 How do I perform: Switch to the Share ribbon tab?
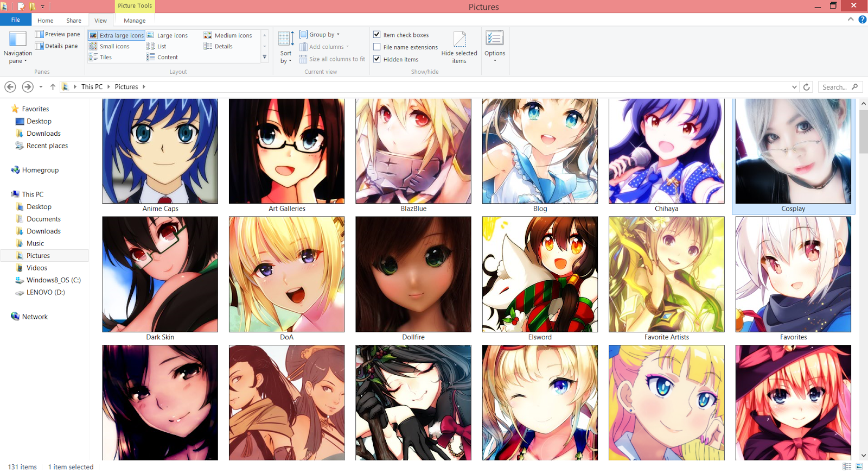74,21
